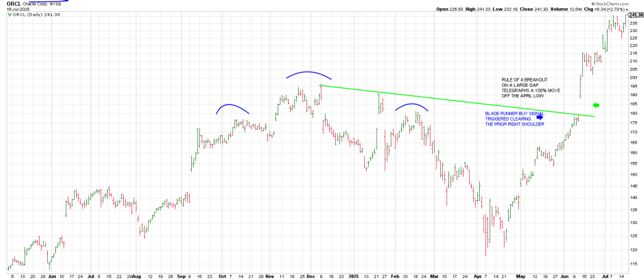Click the blue right-pointing arrow marker
Viewport: 644px width, 280px height.
(539, 116)
